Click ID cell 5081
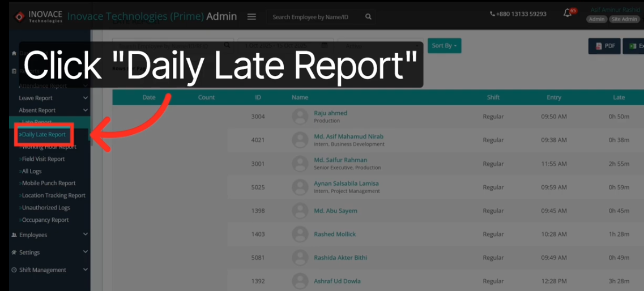The image size is (644, 291). pos(258,258)
